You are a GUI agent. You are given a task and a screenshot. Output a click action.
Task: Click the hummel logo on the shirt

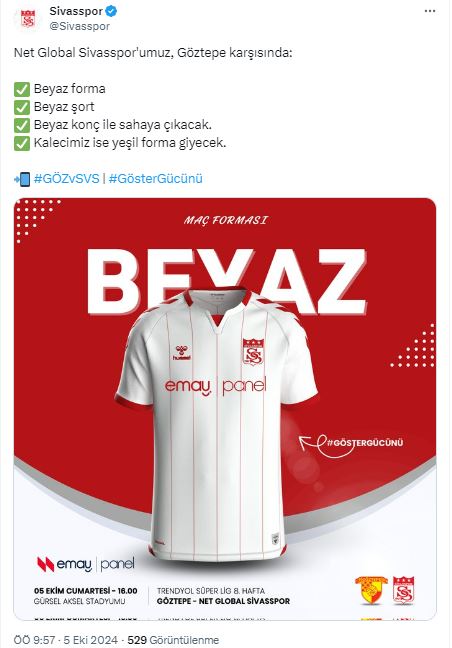coord(181,353)
